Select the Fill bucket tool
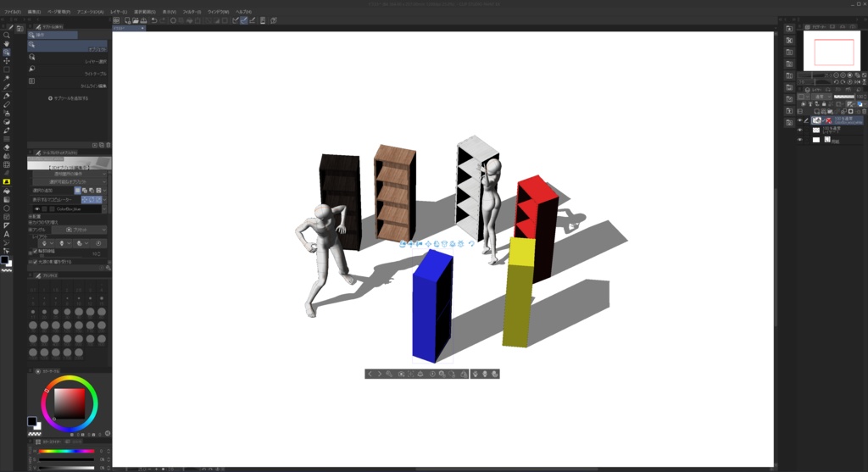This screenshot has height=472, width=868. tap(7, 191)
